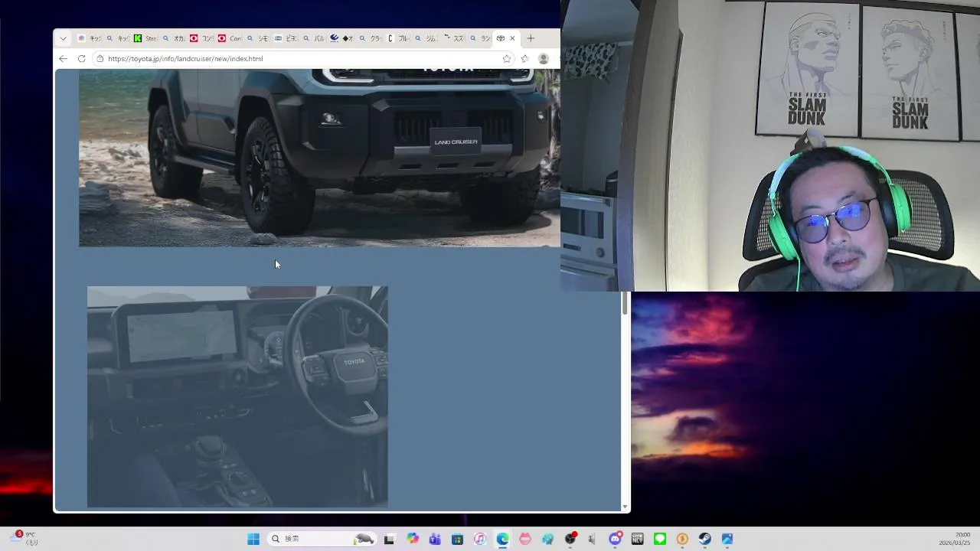View site information lock icon
This screenshot has height=551, width=980.
click(100, 58)
